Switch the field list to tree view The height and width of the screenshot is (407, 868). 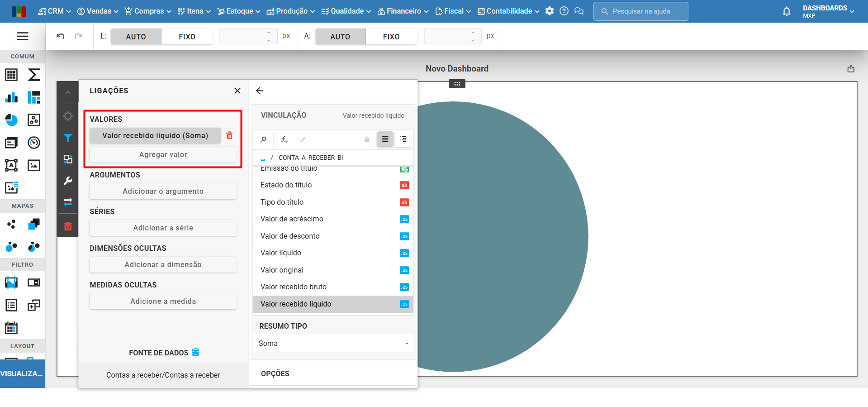click(x=403, y=139)
